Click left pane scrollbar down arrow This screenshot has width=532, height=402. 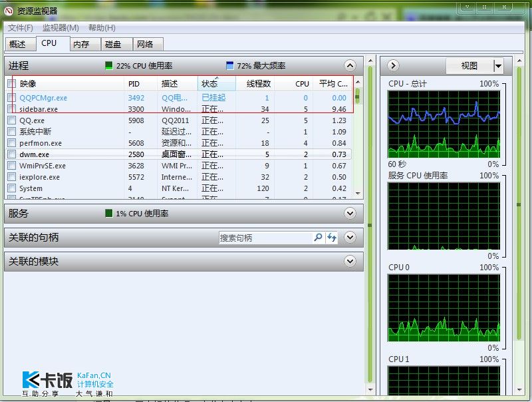click(370, 389)
